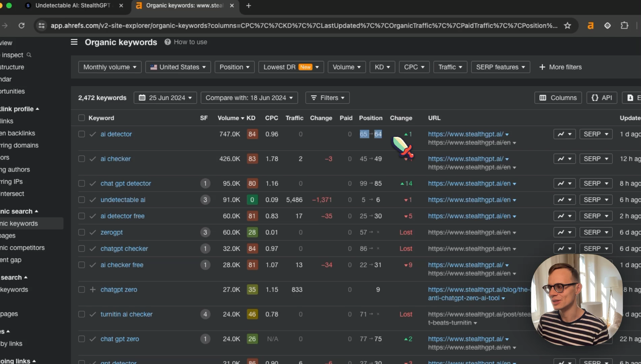Click the search icon next to inspect

(29, 55)
